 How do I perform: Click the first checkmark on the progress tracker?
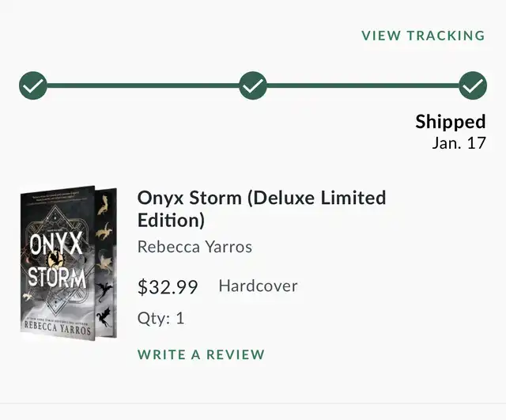pos(32,85)
